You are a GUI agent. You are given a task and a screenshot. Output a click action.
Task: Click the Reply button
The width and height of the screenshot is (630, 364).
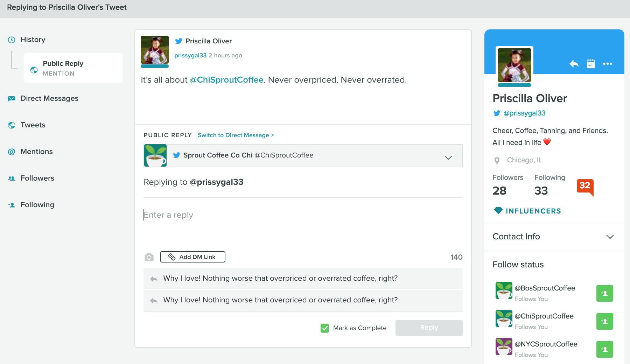click(x=429, y=328)
